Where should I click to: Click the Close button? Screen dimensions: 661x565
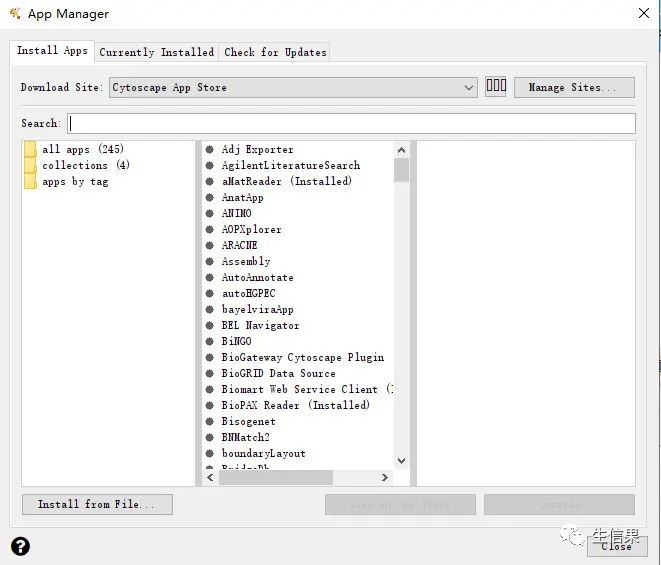[x=617, y=546]
